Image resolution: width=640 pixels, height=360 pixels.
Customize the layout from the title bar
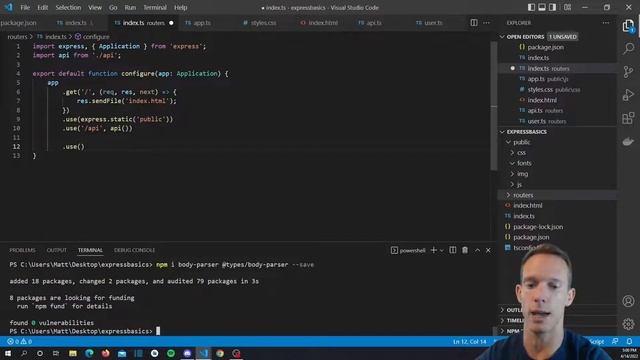point(567,7)
